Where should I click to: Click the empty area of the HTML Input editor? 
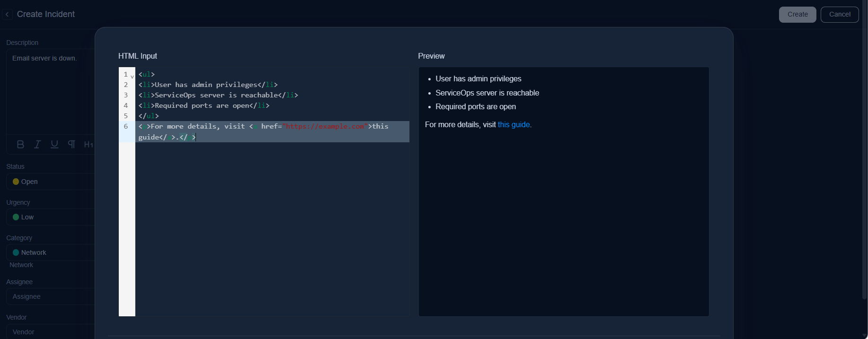tap(272, 229)
